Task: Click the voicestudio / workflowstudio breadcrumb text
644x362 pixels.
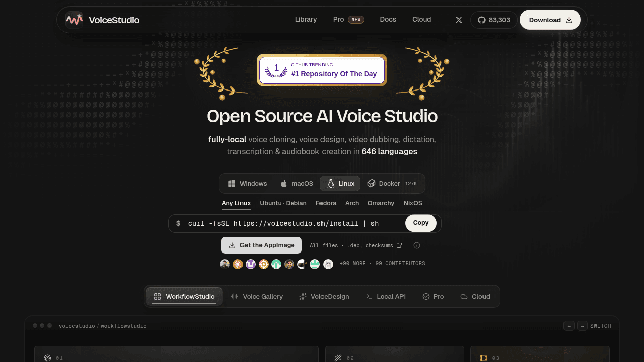Action: pos(103,326)
